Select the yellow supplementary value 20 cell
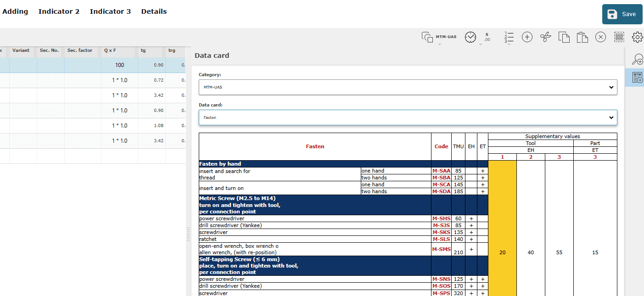This screenshot has height=296, width=644. pyautogui.click(x=502, y=252)
